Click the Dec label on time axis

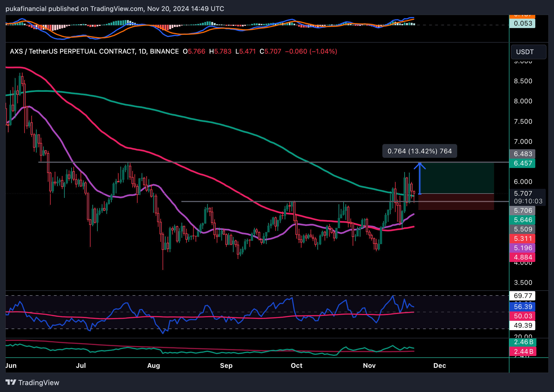[440, 366]
